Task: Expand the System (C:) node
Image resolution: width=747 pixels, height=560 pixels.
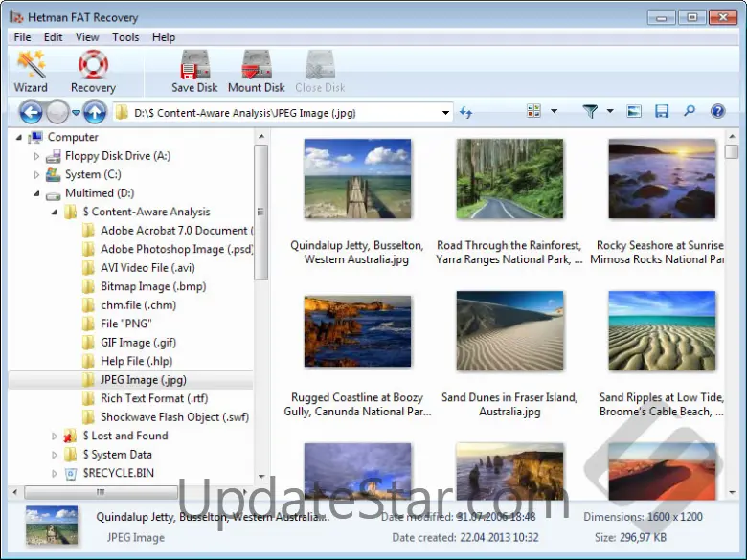Action: [x=36, y=175]
